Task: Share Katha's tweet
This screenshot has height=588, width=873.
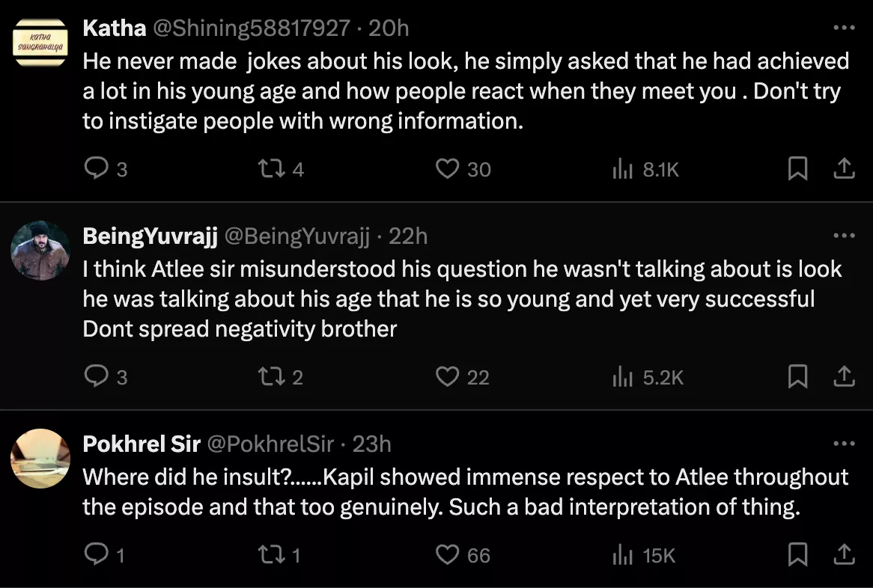Action: pyautogui.click(x=844, y=169)
